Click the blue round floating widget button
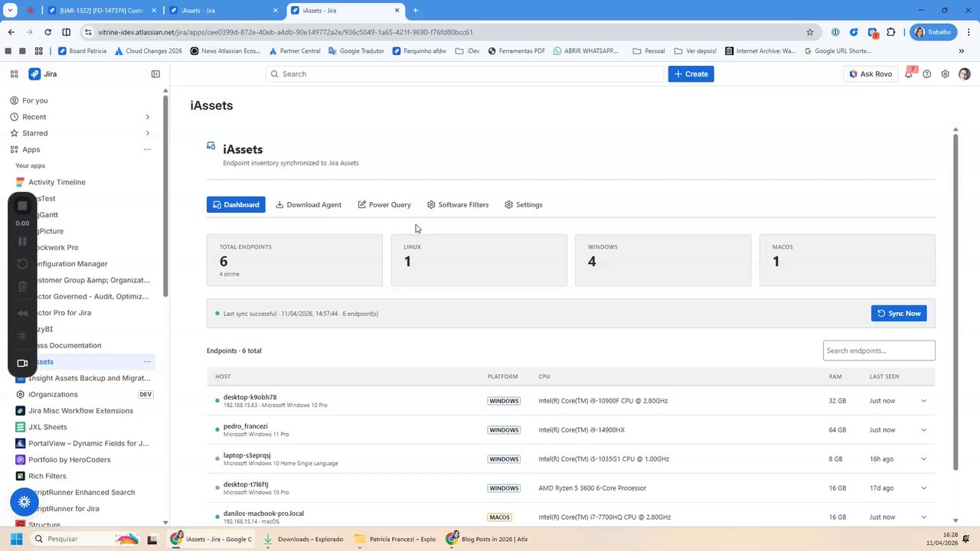Viewport: 980px width, 551px height. [24, 502]
